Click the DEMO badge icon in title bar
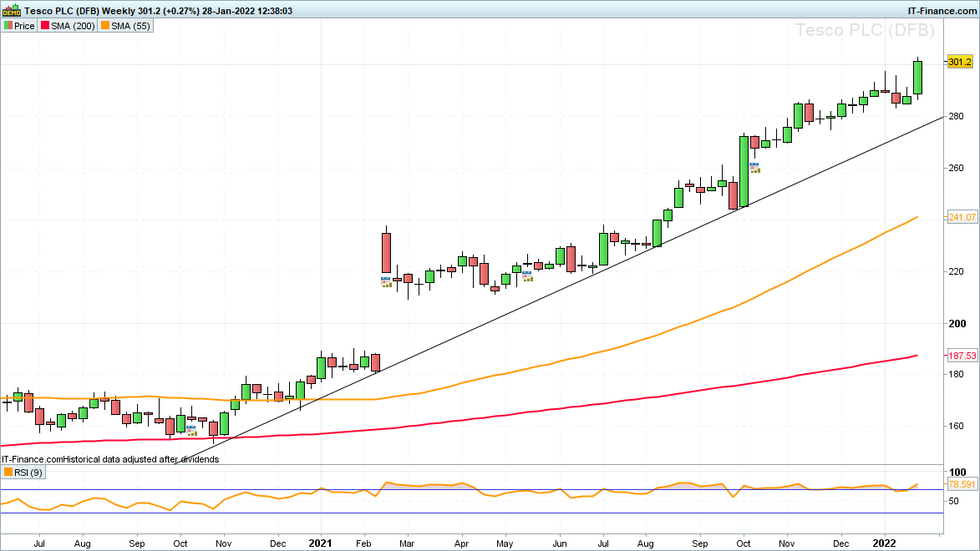This screenshot has width=980, height=551. (x=12, y=11)
